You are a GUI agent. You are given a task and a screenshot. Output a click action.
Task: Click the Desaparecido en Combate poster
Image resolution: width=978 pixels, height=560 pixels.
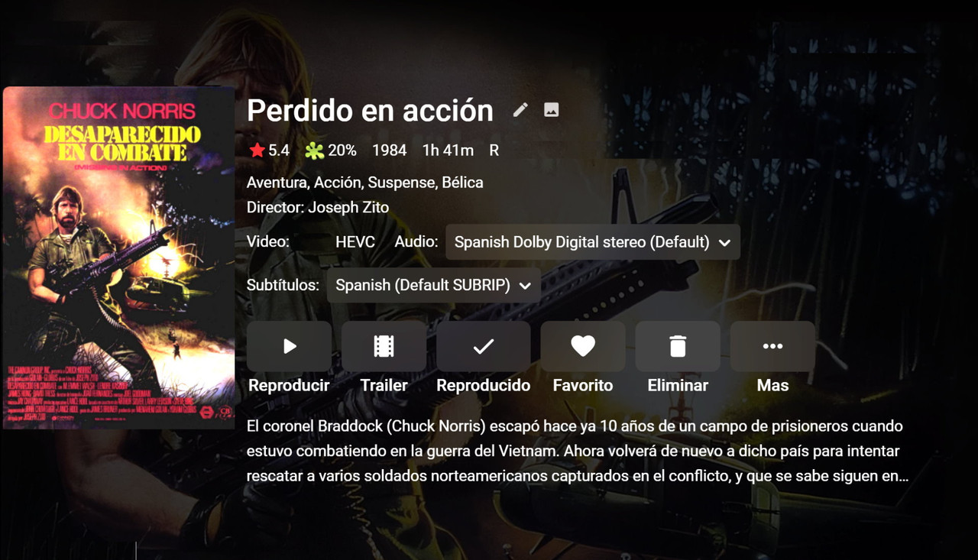[x=118, y=257]
